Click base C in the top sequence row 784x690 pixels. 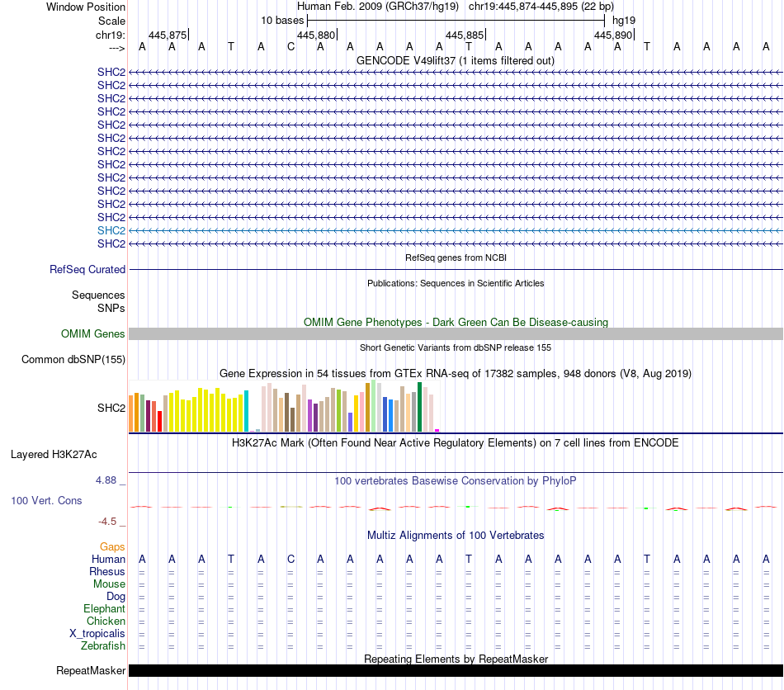[x=290, y=46]
